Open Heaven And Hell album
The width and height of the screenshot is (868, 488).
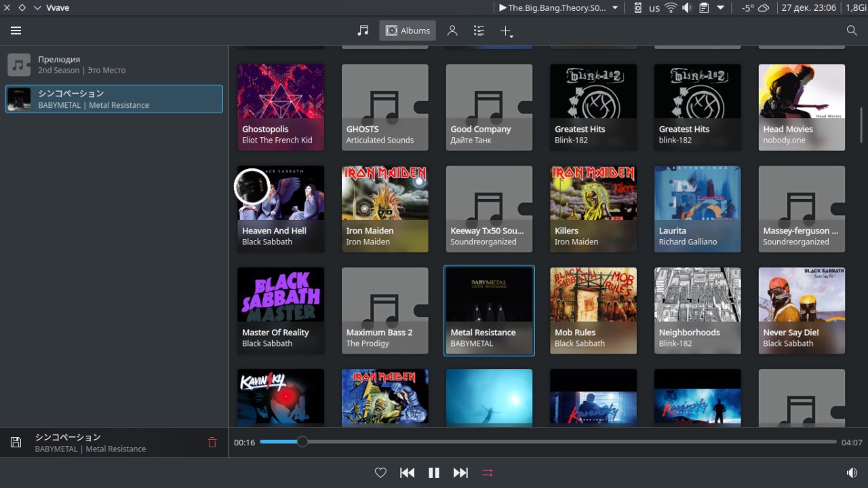281,209
